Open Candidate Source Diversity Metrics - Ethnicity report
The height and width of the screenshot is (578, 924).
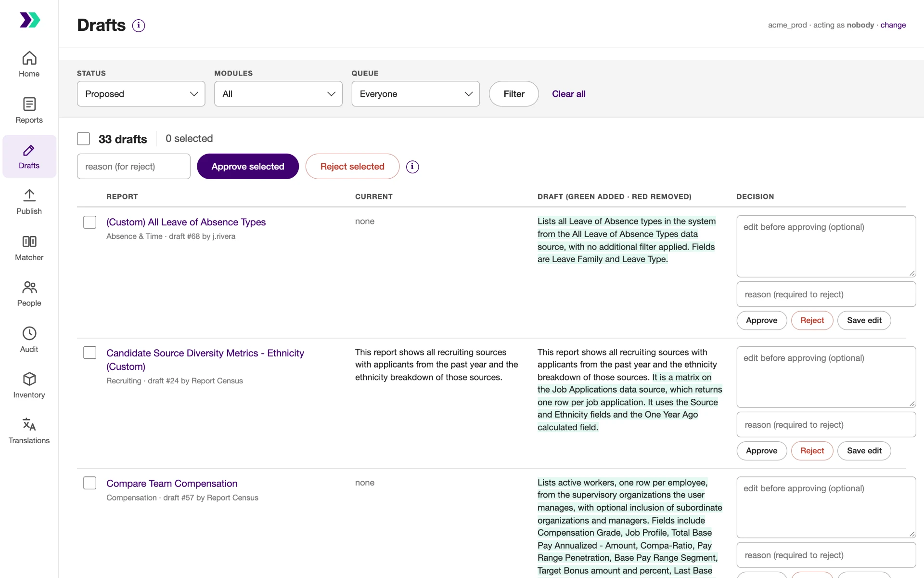[x=205, y=360]
